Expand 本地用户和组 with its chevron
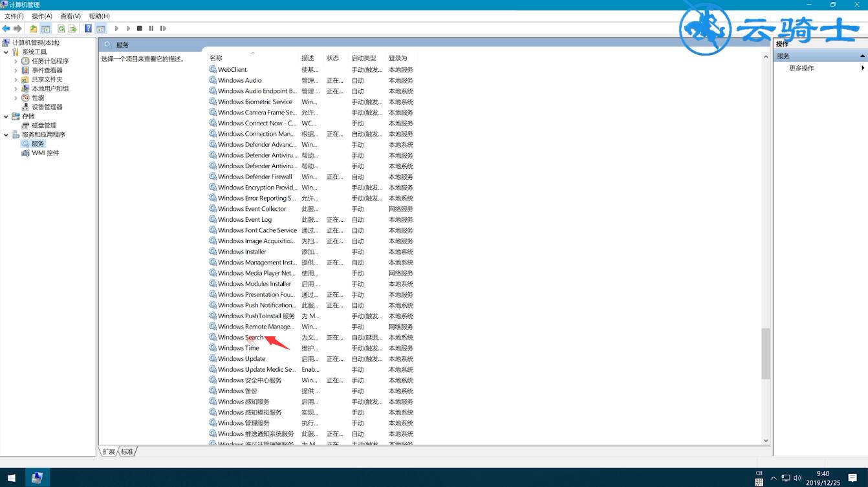 [16, 89]
